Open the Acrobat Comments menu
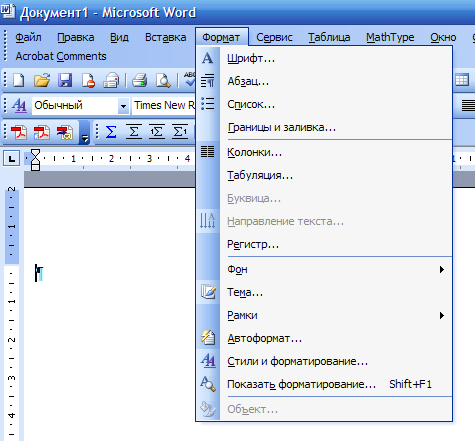This screenshot has width=475, height=441. click(61, 56)
